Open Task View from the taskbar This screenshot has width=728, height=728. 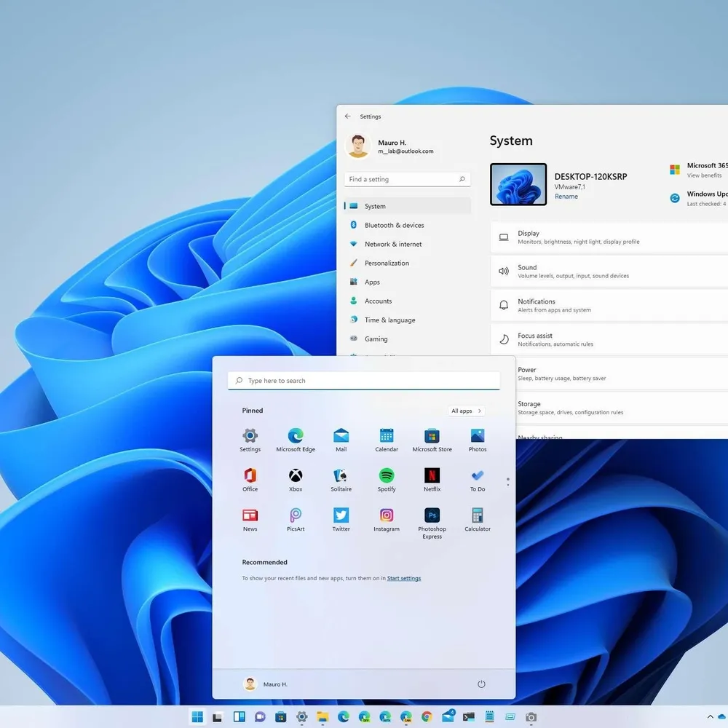pos(217,717)
